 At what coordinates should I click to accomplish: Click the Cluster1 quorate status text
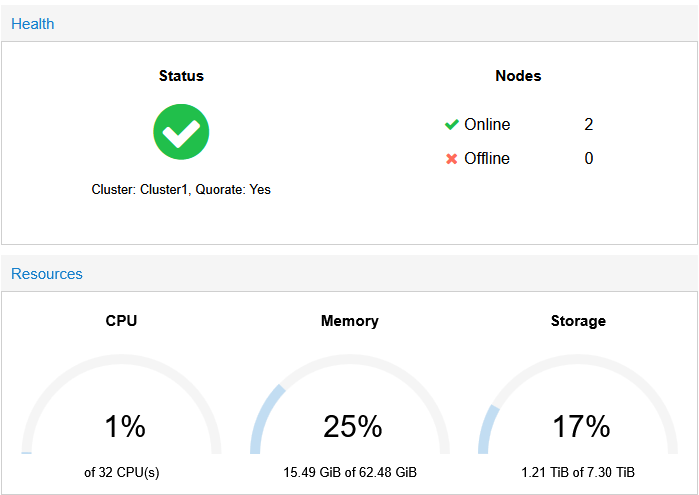(x=181, y=189)
